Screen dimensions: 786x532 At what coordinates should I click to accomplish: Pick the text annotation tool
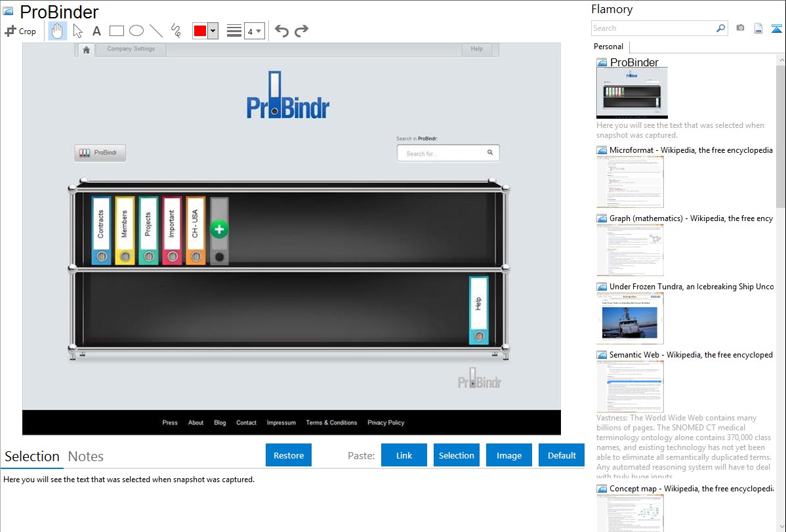click(x=96, y=31)
